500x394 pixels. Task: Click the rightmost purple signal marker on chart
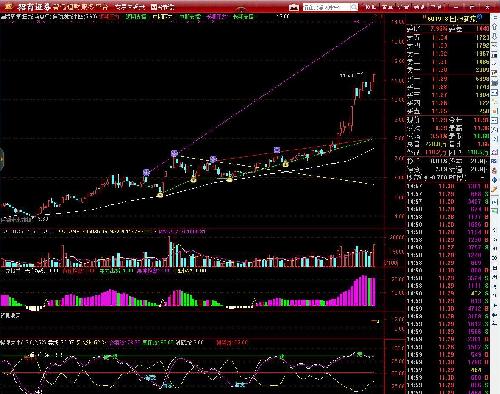[x=277, y=150]
